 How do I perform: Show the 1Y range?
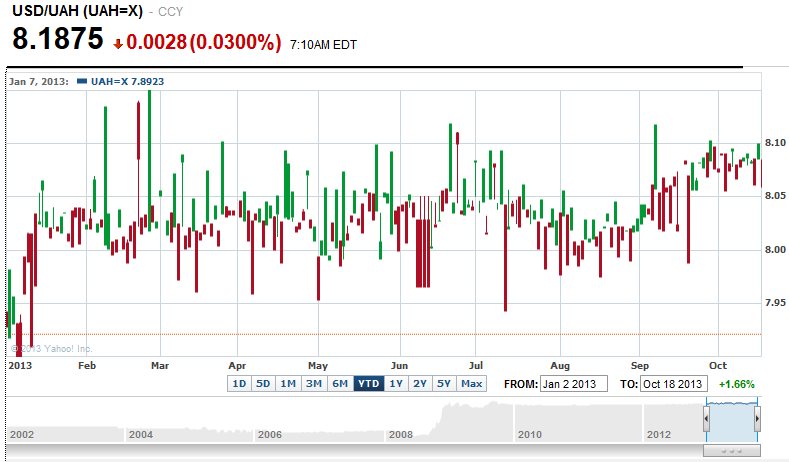coord(397,384)
